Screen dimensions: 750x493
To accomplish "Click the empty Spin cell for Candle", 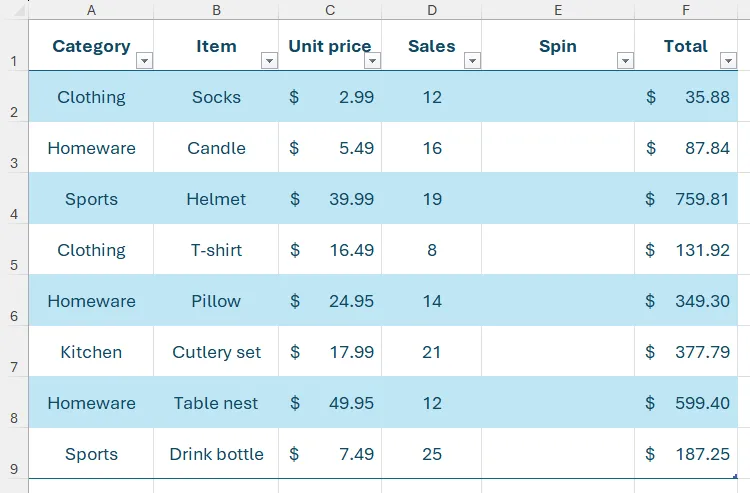I will tap(558, 147).
